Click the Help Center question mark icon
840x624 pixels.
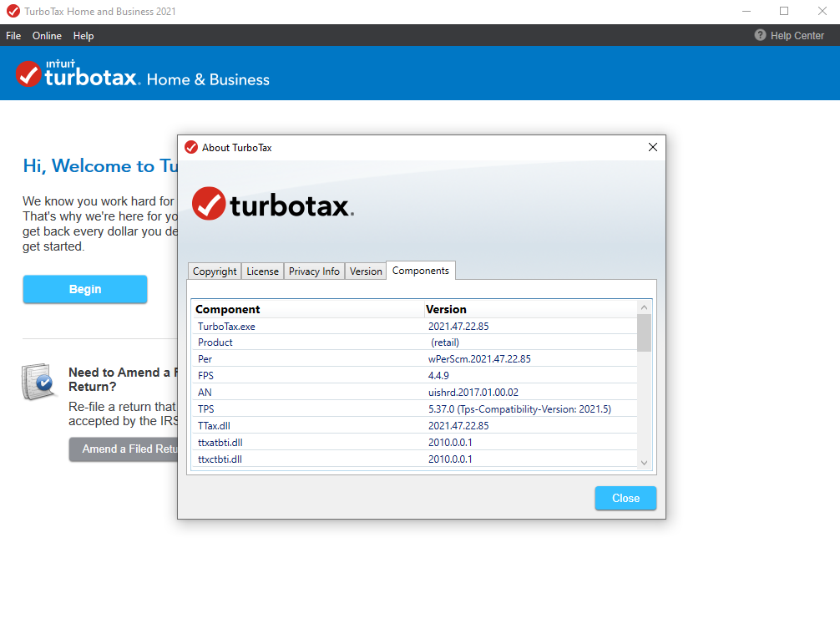tap(760, 35)
